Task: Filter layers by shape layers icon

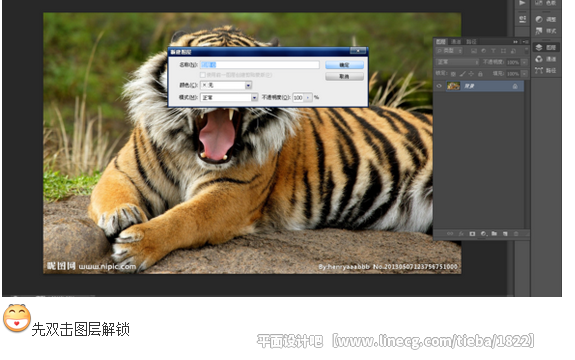Action: tap(503, 51)
